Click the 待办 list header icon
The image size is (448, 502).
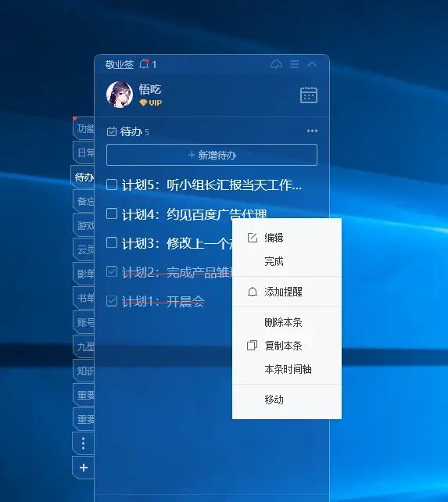(112, 131)
